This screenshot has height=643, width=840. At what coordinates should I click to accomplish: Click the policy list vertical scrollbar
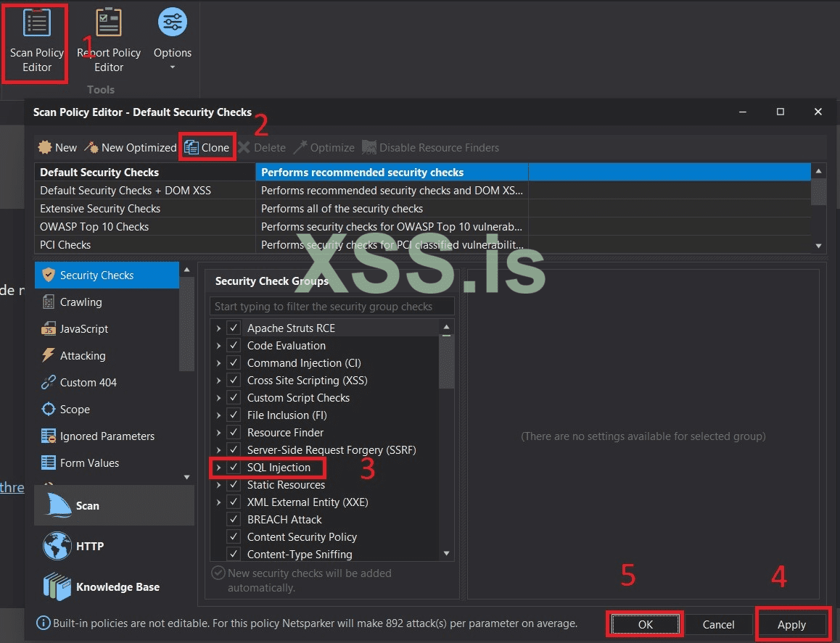(818, 191)
